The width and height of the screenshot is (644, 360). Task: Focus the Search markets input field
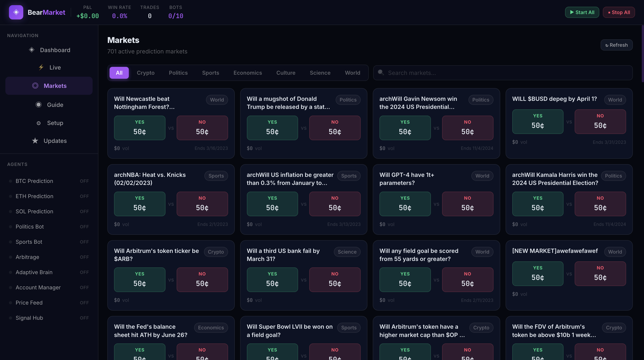click(503, 73)
